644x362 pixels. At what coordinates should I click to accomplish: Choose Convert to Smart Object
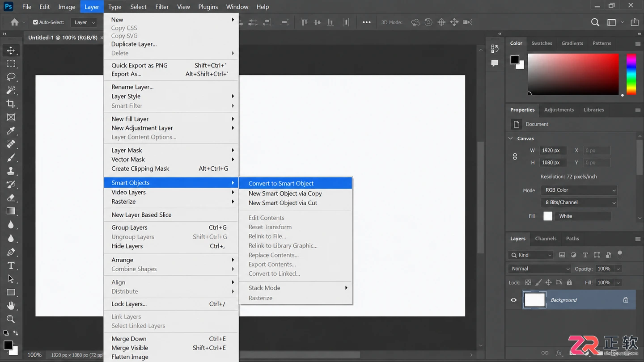pyautogui.click(x=296, y=183)
